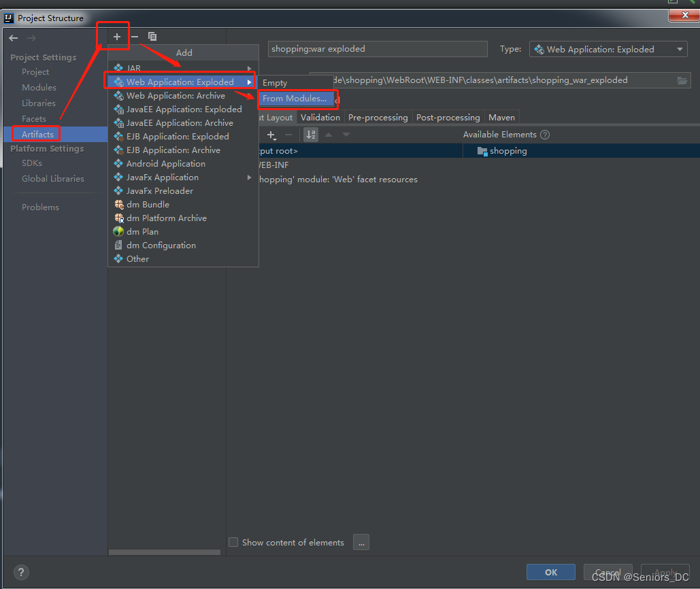Click the move element up arrow
The image size is (700, 589).
[x=329, y=135]
